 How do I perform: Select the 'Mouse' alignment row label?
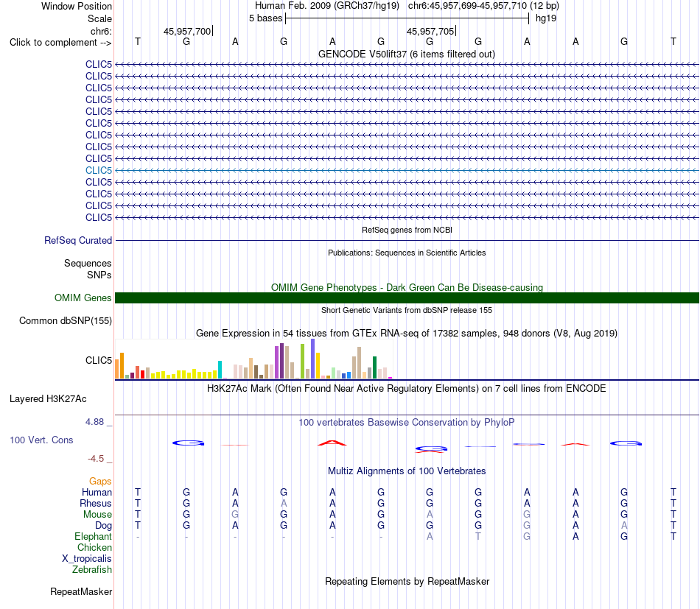(98, 515)
